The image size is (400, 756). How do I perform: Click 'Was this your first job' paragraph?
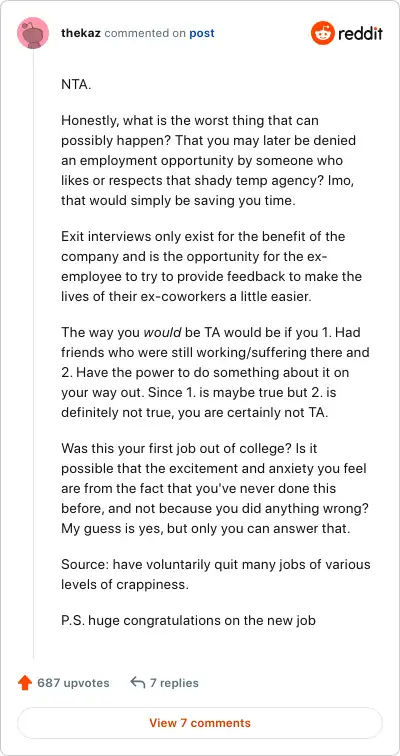pos(214,488)
